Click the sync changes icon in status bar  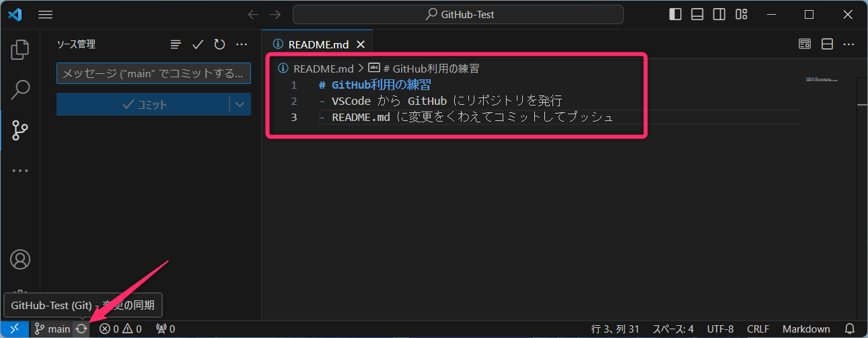pyautogui.click(x=81, y=329)
